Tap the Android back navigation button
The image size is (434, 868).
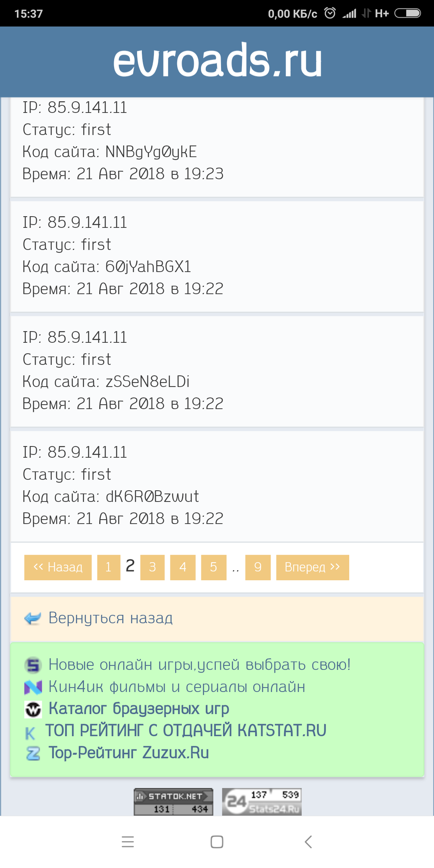click(x=308, y=841)
